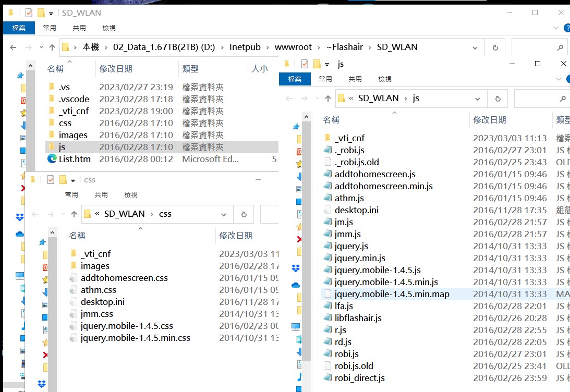Select the .vscode folder
This screenshot has width=570, height=392.
(x=74, y=99)
